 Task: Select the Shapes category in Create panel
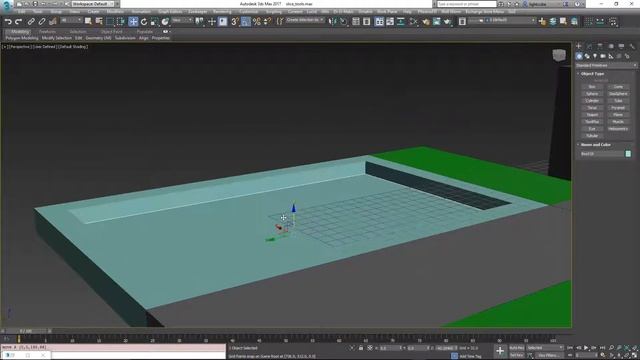587,56
